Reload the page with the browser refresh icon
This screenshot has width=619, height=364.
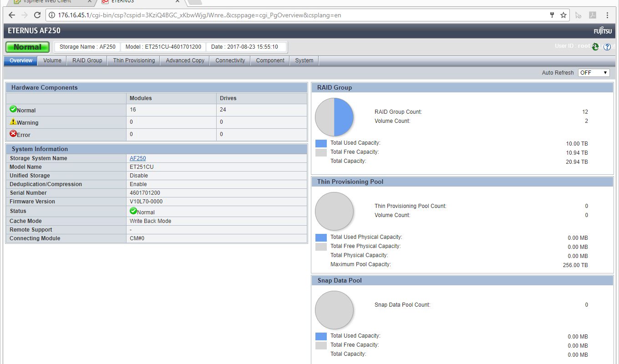(x=38, y=15)
